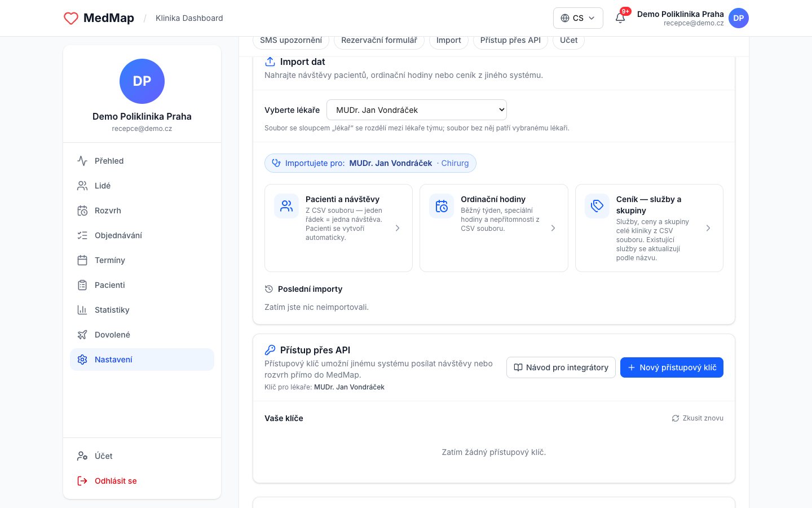Expand Pacienti a návštěvy import via chevron
The width and height of the screenshot is (812, 508).
point(398,228)
